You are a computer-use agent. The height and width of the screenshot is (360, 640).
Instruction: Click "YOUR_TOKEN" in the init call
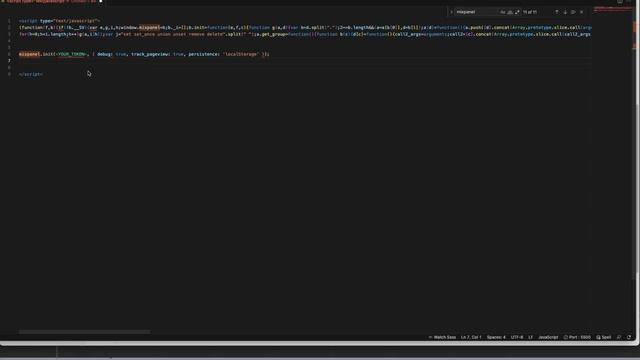(72, 54)
